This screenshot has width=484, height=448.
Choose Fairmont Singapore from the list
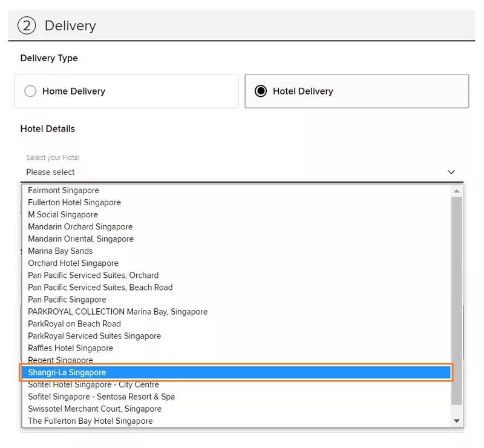236,190
